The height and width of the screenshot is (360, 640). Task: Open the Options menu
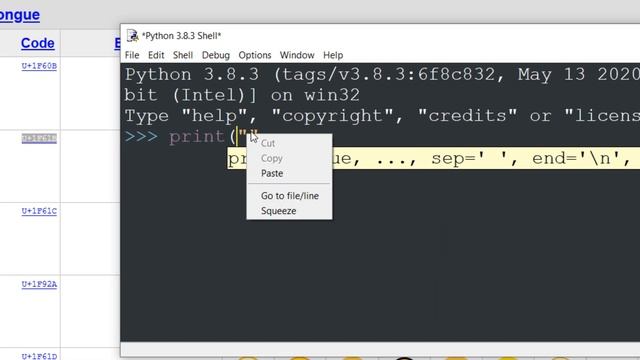coord(255,55)
